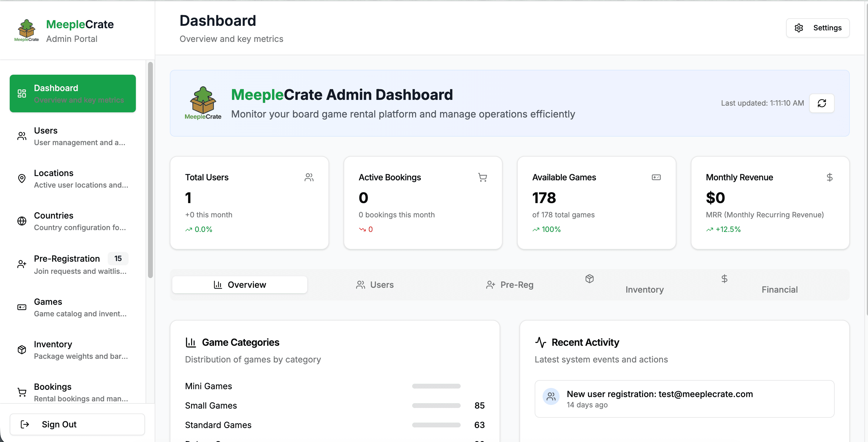Open Pre-Registration in the sidebar menu

pos(73,264)
